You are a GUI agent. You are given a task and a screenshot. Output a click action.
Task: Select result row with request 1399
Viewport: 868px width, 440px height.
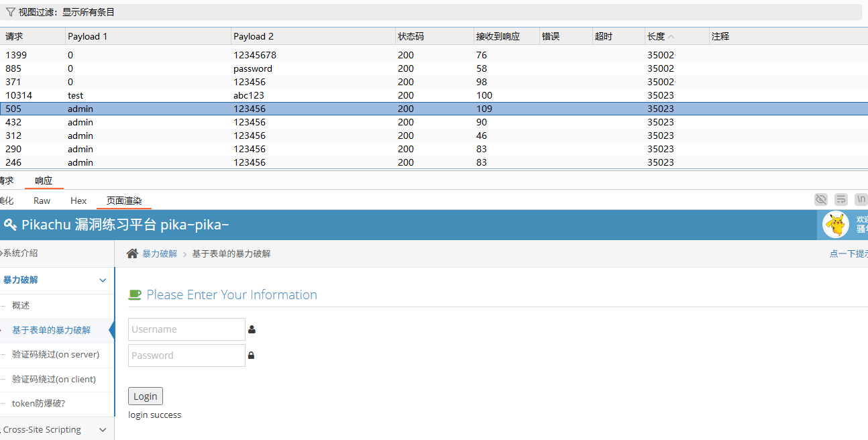pos(434,55)
